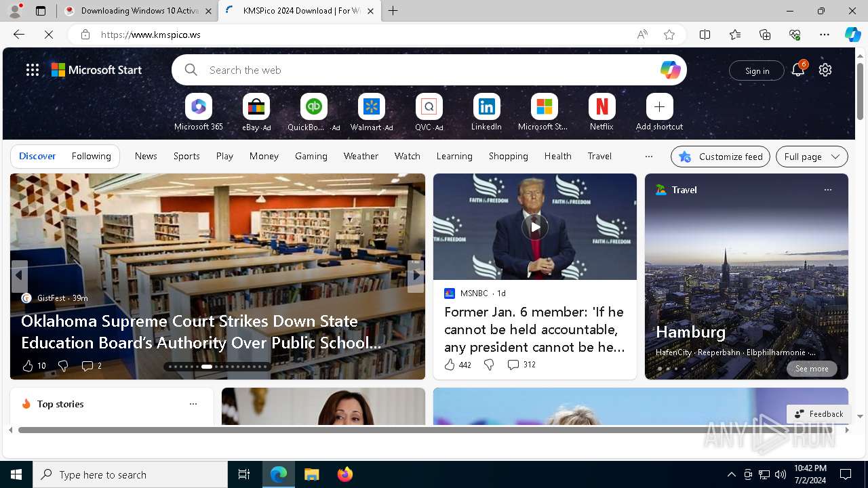Show hidden system tray icons

[731, 474]
